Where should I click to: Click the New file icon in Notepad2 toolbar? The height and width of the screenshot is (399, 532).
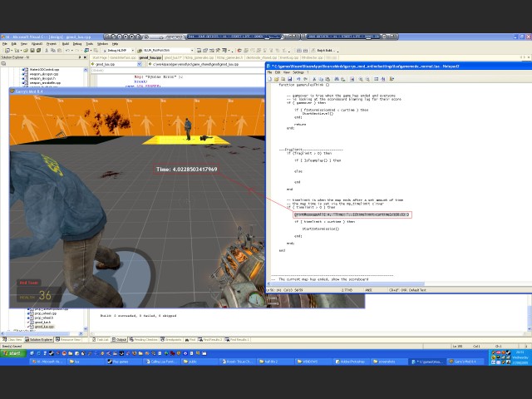[270, 79]
